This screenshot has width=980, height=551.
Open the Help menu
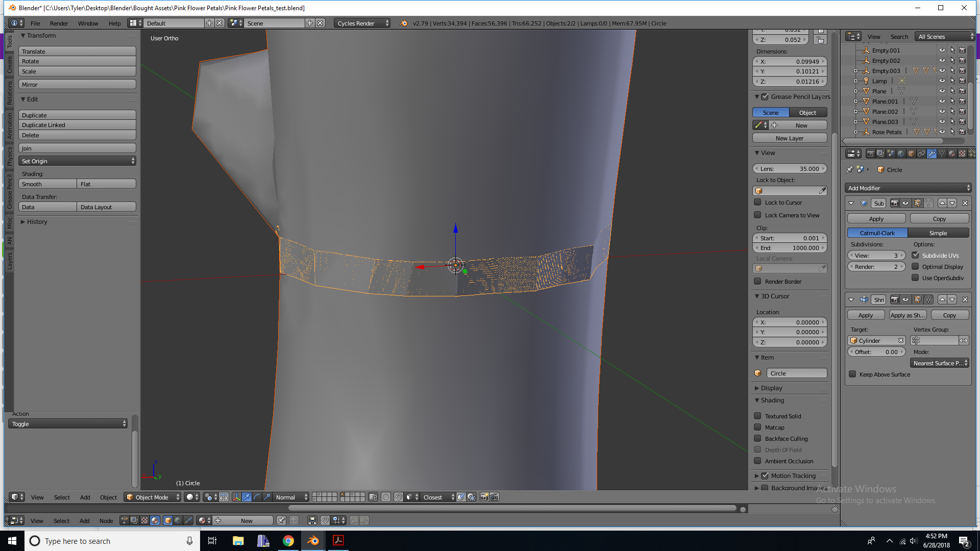point(114,23)
